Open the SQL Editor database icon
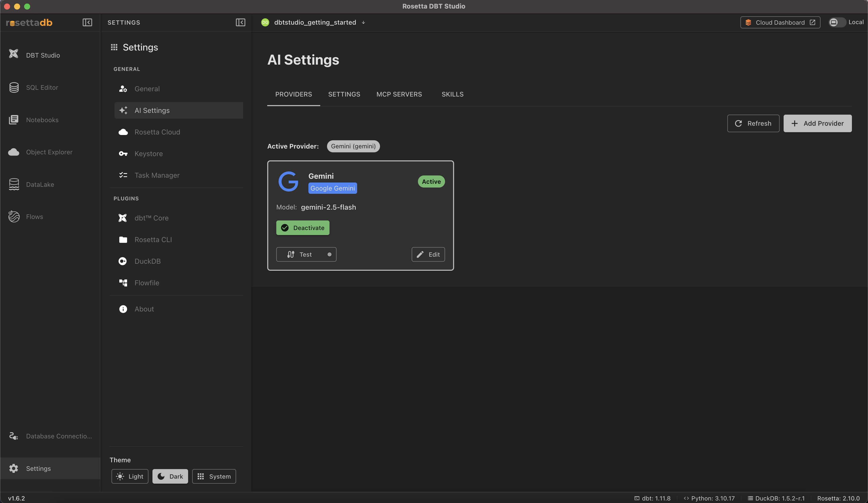This screenshot has height=503, width=868. tap(14, 87)
